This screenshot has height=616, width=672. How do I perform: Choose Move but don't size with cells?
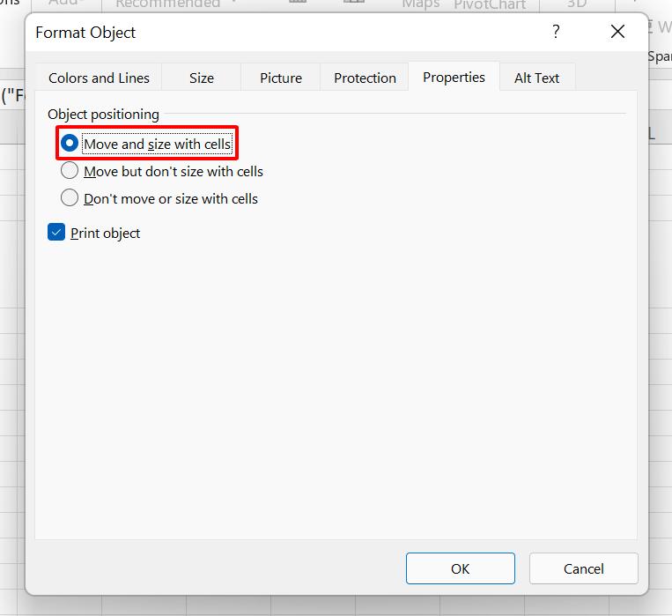70,171
